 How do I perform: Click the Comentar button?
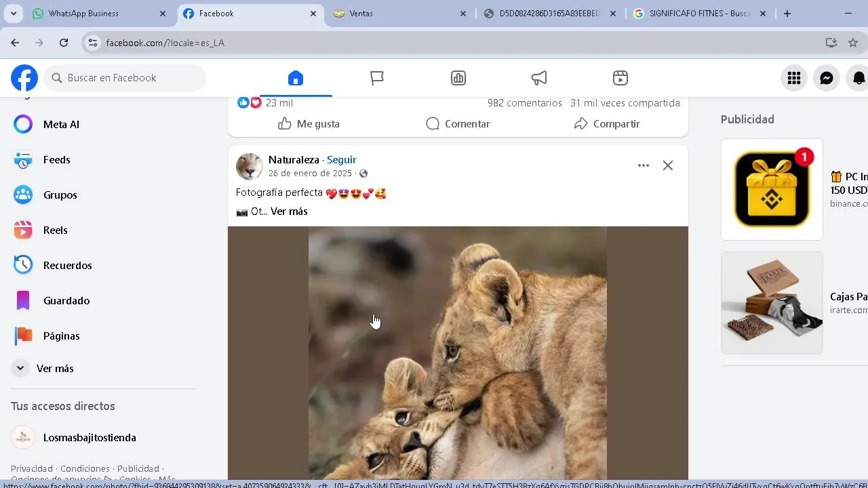point(458,124)
